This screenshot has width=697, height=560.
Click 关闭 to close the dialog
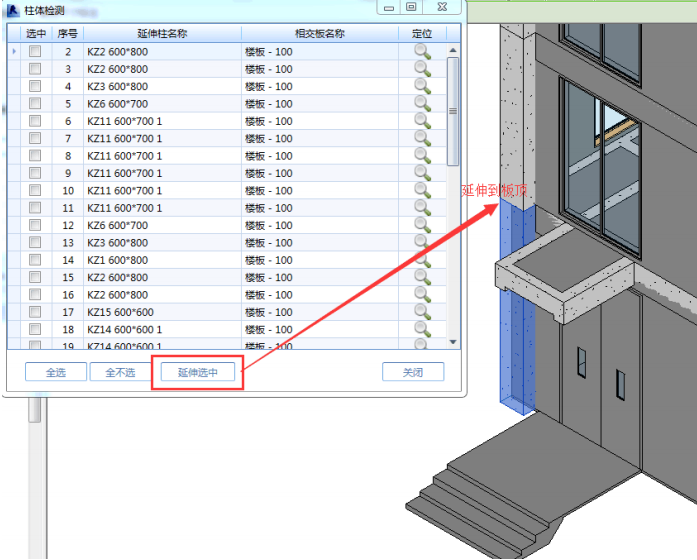click(x=413, y=372)
